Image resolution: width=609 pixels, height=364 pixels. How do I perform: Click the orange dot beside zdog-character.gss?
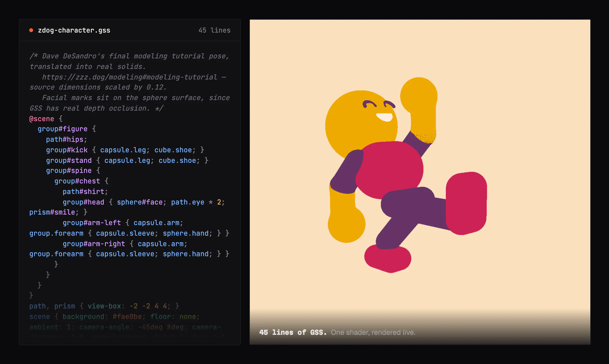tap(31, 30)
